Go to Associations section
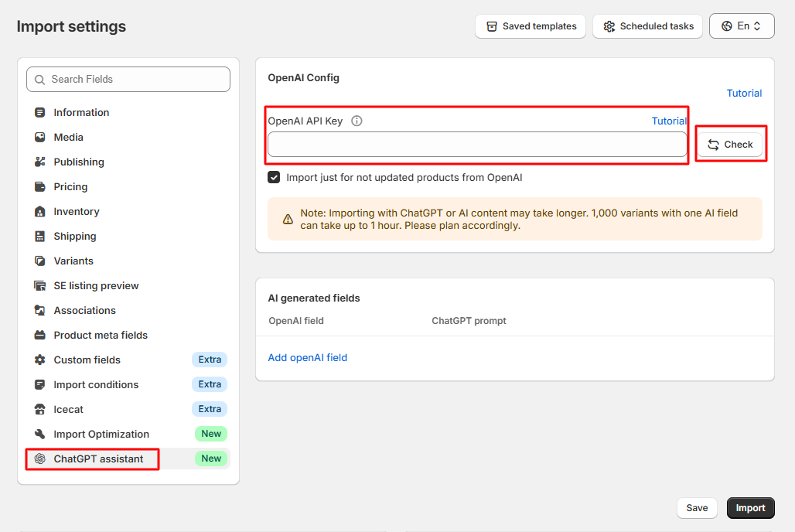This screenshot has width=795, height=532. 128,310
